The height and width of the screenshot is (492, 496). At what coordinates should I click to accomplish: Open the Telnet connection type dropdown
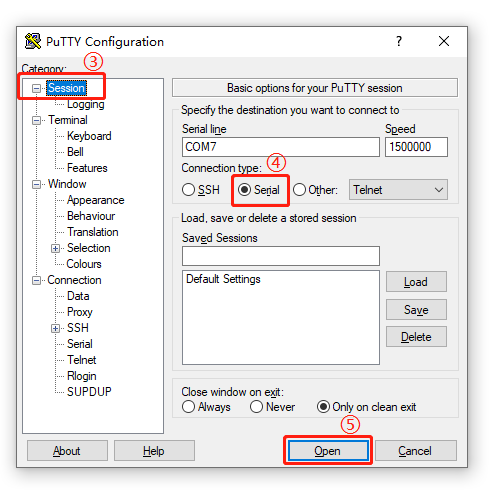point(398,190)
